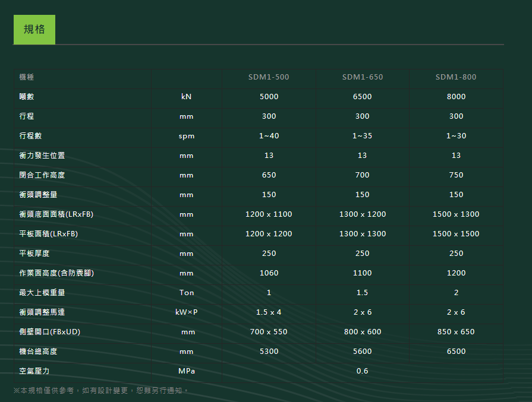Click the SDM1-500 column header
Image resolution: width=532 pixels, height=402 pixels.
point(269,77)
